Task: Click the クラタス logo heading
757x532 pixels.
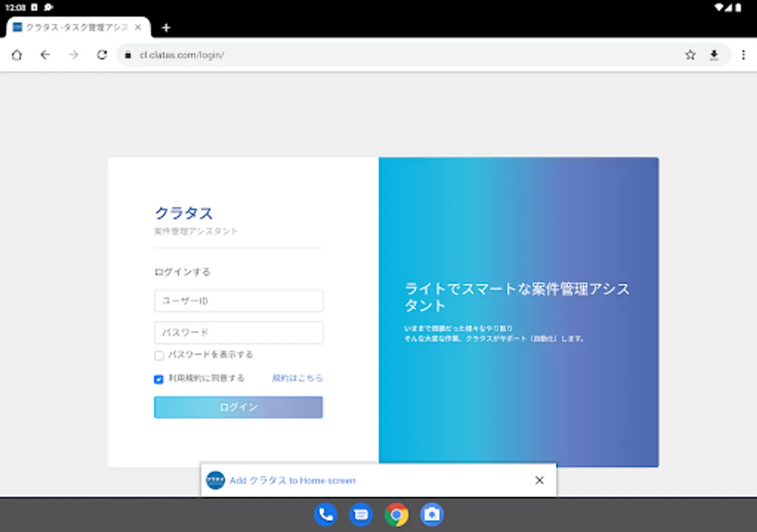Action: click(x=184, y=213)
